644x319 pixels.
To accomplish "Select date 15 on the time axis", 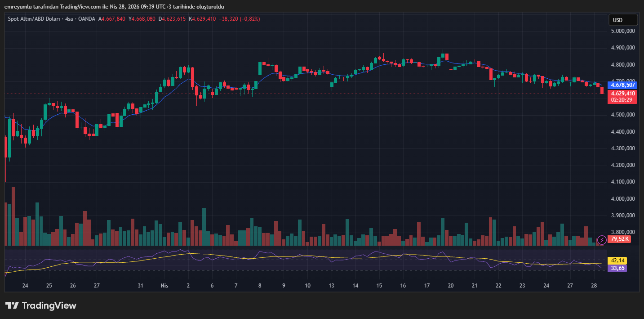I will click(x=379, y=286).
